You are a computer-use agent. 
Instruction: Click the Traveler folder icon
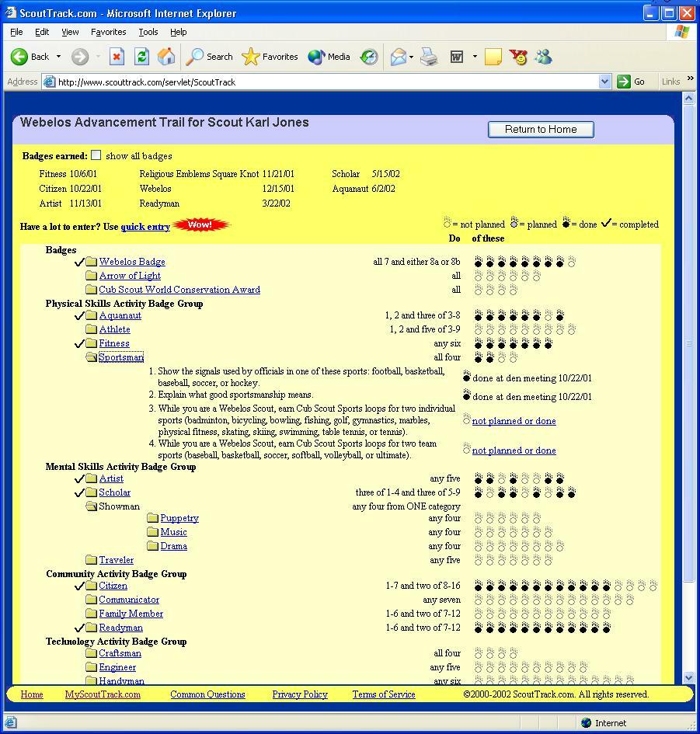[92, 560]
